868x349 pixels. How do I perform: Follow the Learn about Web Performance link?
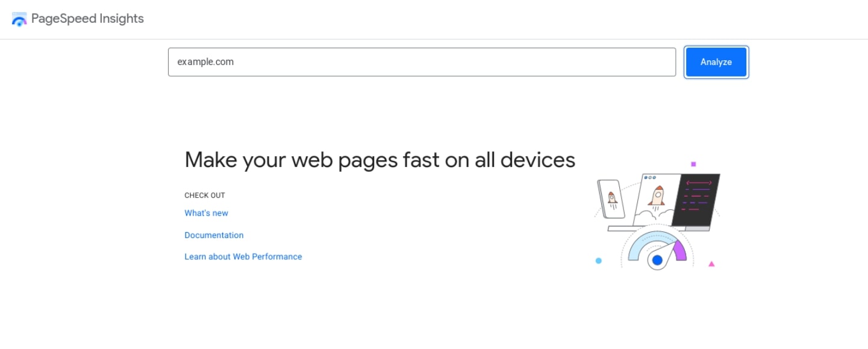click(x=243, y=257)
